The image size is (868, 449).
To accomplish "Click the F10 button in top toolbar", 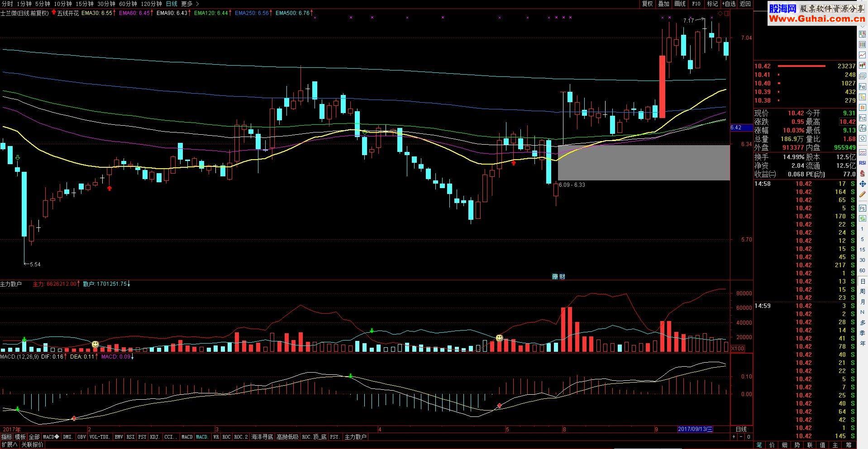I will pyautogui.click(x=696, y=4).
